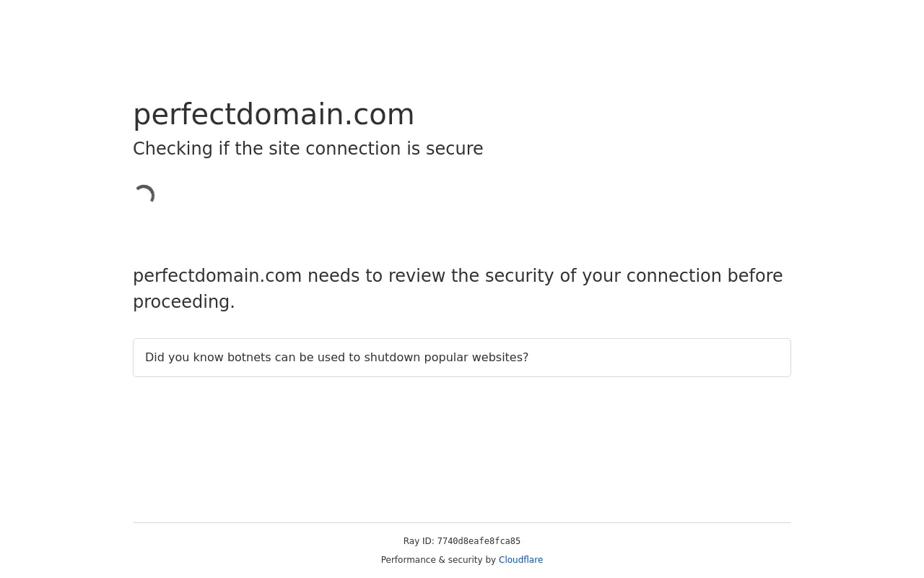Click the word 'Performance' in the footer
924x578 pixels.
pos(409,560)
